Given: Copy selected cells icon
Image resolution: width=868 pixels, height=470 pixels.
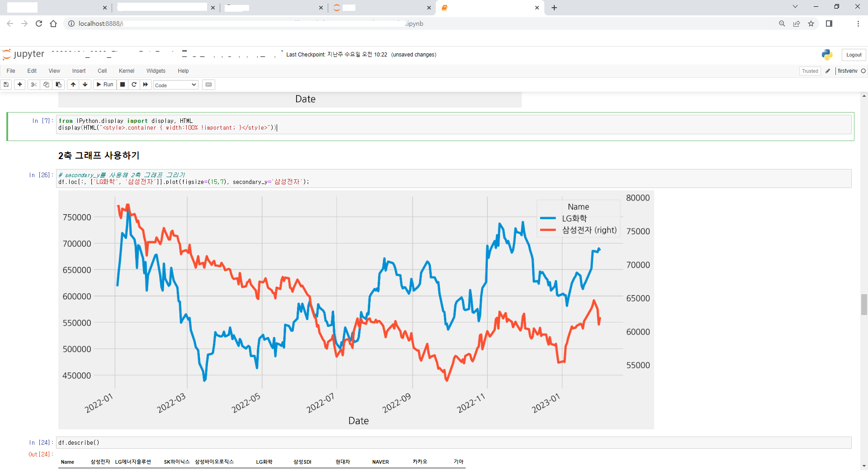Looking at the screenshot, I should 46,85.
